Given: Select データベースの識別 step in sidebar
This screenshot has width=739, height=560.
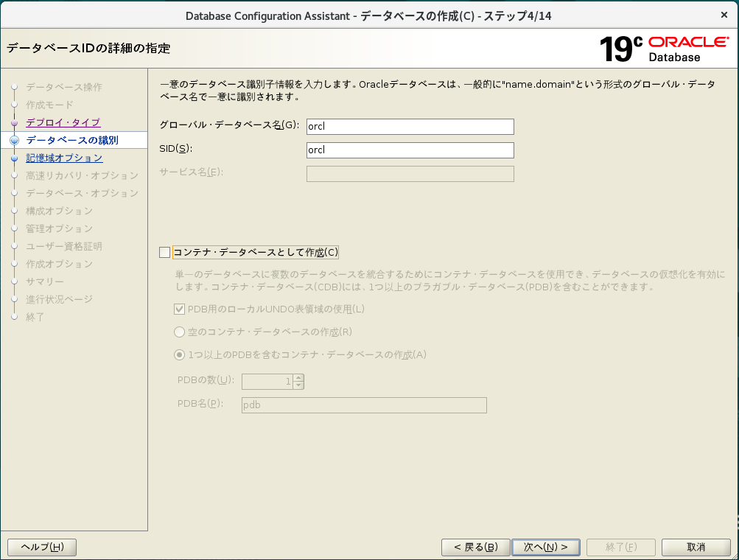Looking at the screenshot, I should point(71,140).
